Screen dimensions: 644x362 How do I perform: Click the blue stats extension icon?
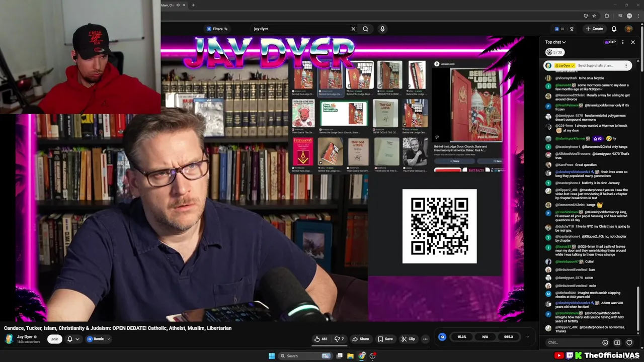point(442,337)
